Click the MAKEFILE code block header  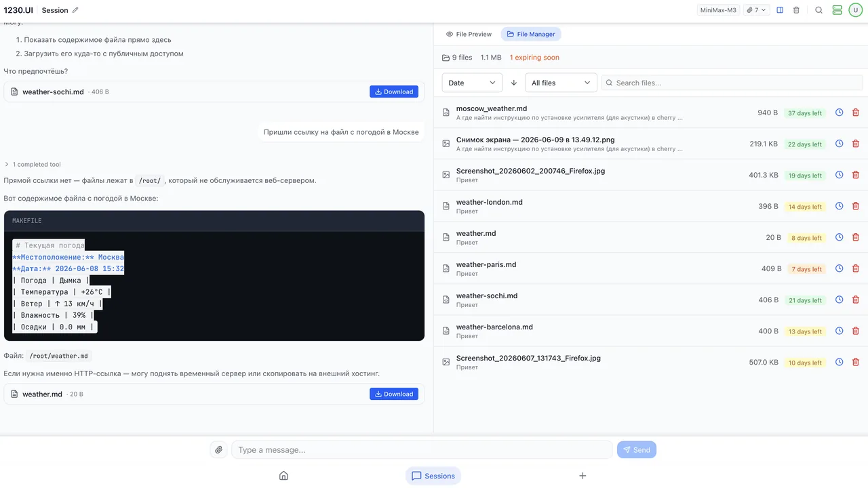tap(214, 221)
